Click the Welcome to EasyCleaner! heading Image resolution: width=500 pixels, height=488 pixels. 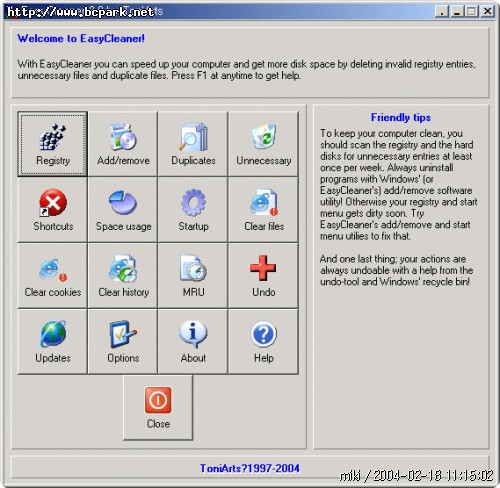(81, 38)
